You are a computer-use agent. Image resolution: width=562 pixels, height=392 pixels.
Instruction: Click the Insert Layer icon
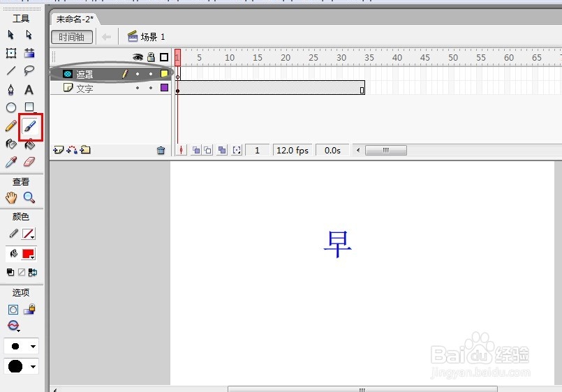[59, 150]
